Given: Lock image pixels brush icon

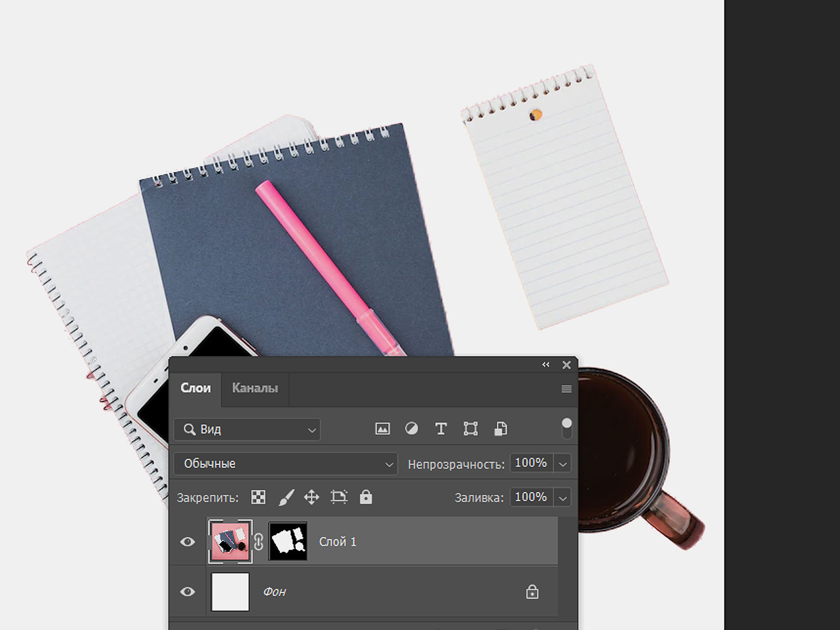Looking at the screenshot, I should click(286, 497).
